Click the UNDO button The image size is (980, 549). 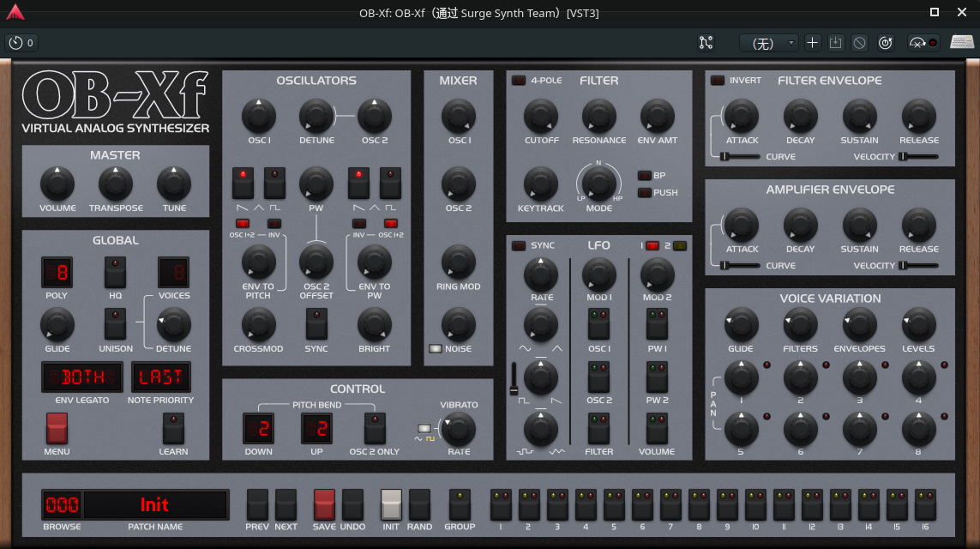click(x=352, y=504)
